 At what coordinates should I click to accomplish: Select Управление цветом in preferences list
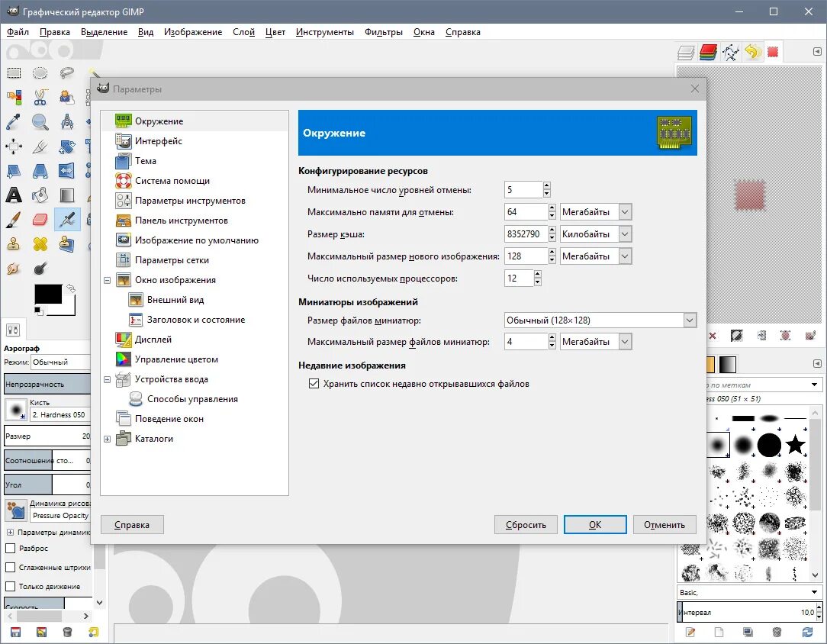point(177,359)
